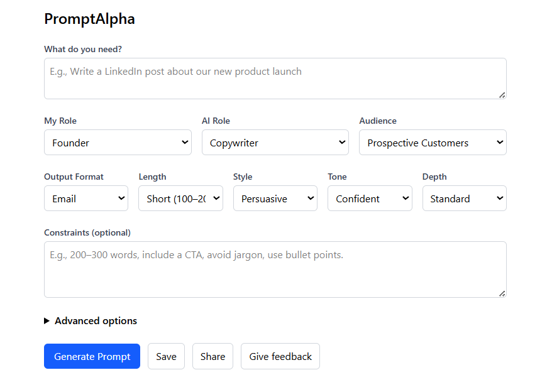552x392 pixels.
Task: Open the My Role dropdown
Action: (118, 143)
